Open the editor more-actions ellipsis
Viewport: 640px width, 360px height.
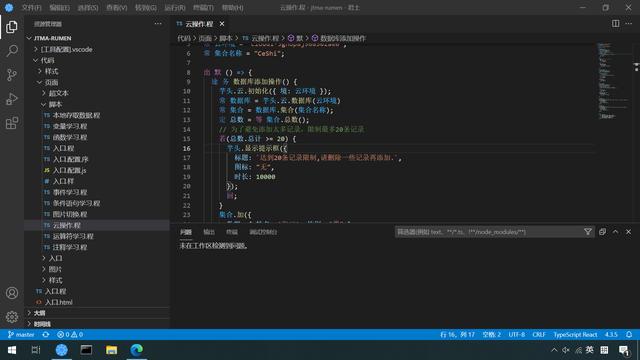click(x=629, y=24)
